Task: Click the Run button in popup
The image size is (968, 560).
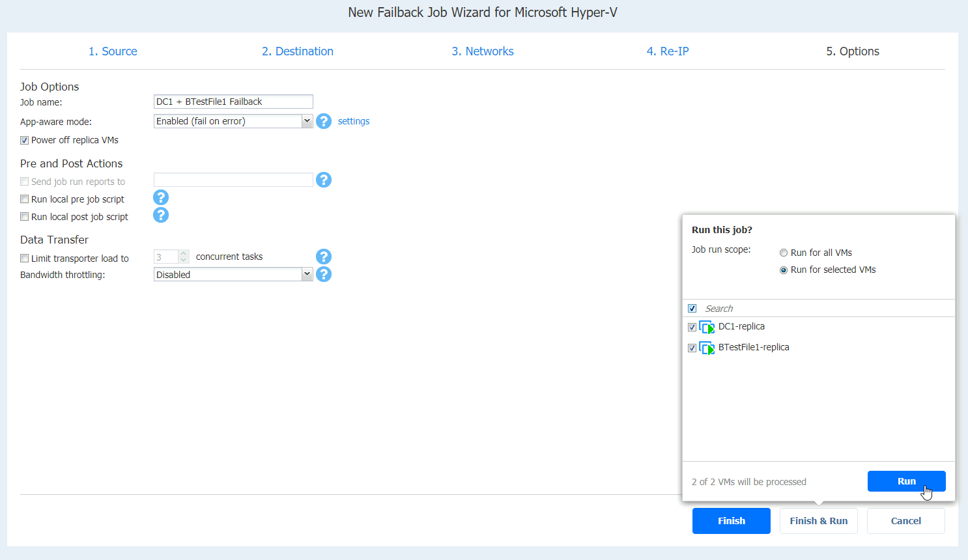Action: 907,481
